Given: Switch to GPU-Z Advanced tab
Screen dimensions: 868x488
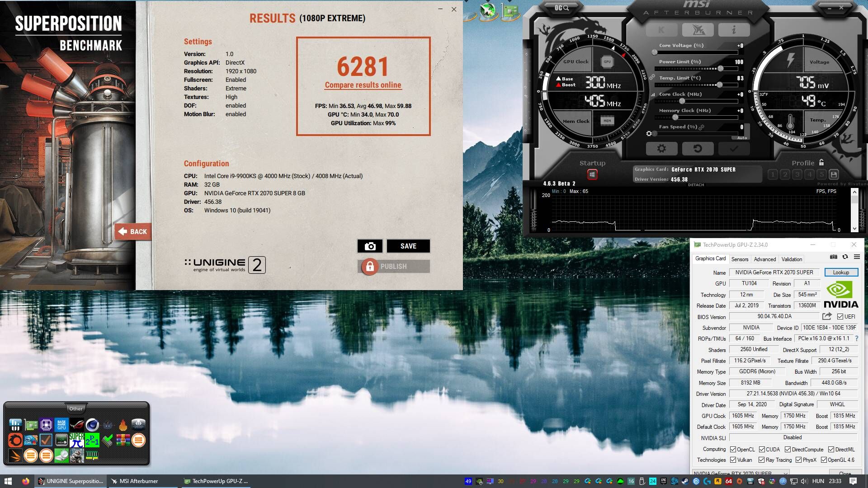Looking at the screenshot, I should click(765, 259).
